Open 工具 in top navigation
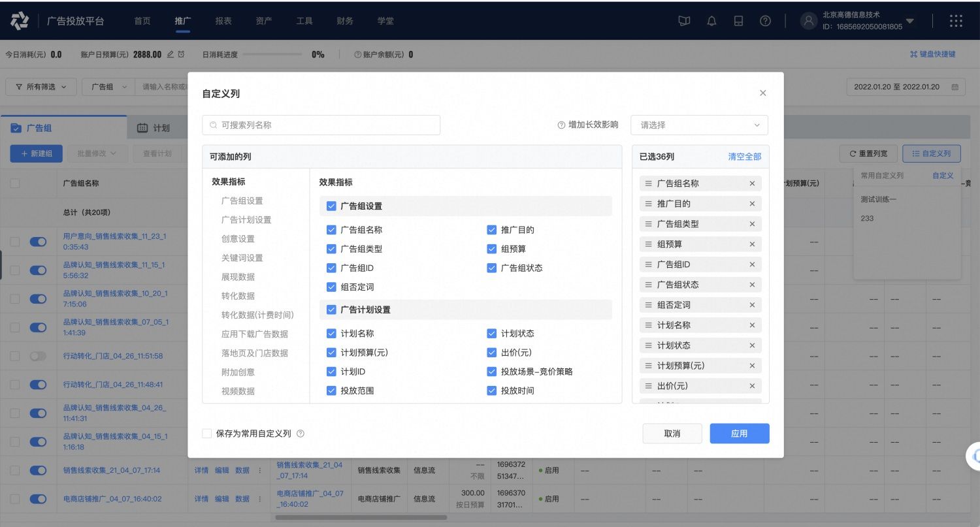 (x=304, y=21)
